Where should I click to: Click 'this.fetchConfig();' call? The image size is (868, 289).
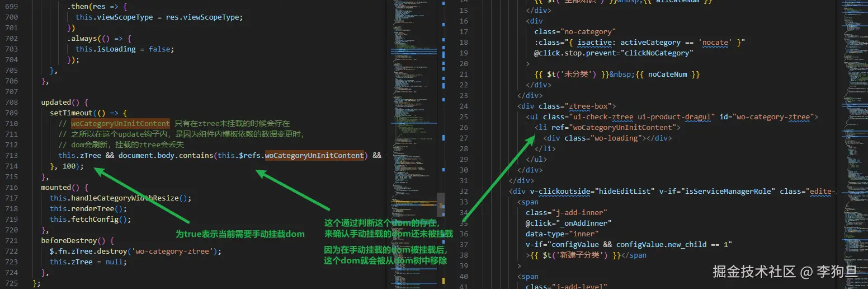click(91, 220)
